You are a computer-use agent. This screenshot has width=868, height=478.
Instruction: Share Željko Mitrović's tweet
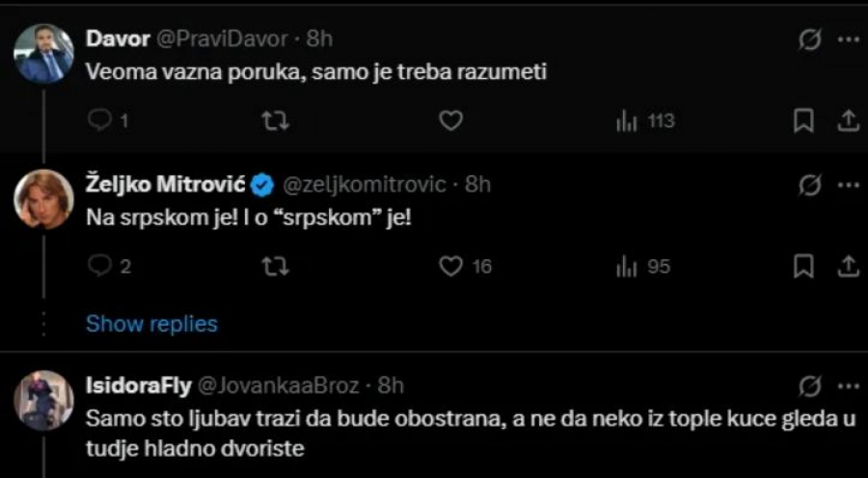[849, 267]
